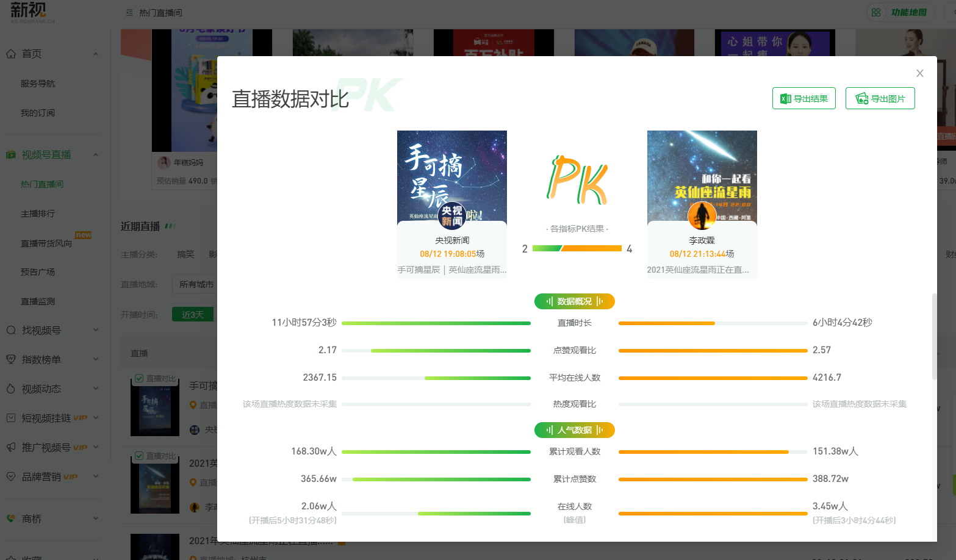Image resolution: width=956 pixels, height=560 pixels.
Task: Click 08/12 19:08:05 session time
Action: 448,254
